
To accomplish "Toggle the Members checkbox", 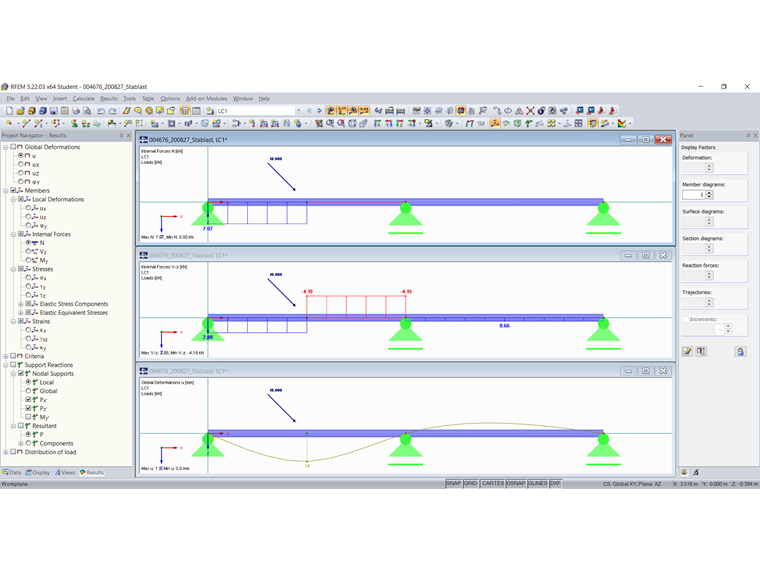I will [x=14, y=190].
